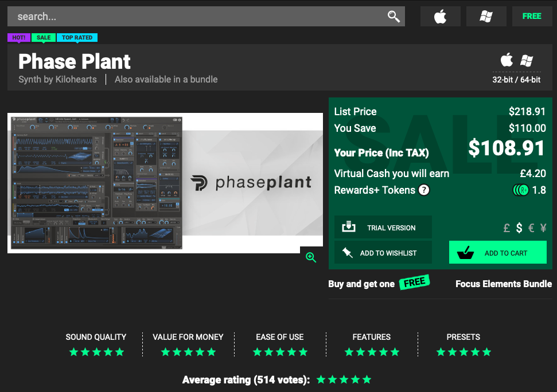Switch currency to pounds (£)
Screen dimensions: 557x392
(507, 228)
